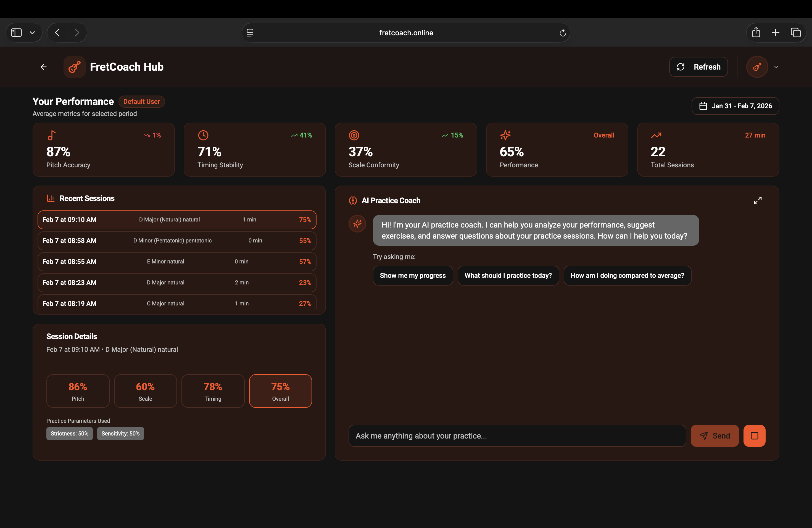Image resolution: width=812 pixels, height=528 pixels.
Task: Expand the sidebar options chevron
Action: pyautogui.click(x=32, y=33)
